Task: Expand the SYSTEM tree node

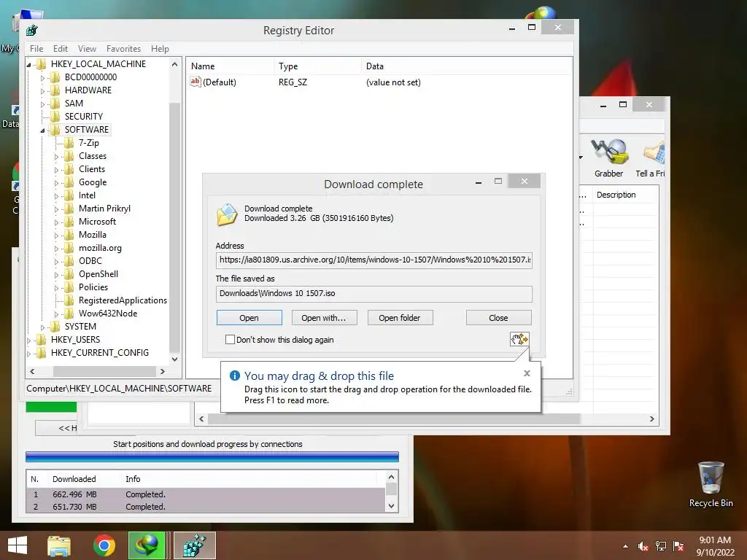Action: click(x=43, y=327)
